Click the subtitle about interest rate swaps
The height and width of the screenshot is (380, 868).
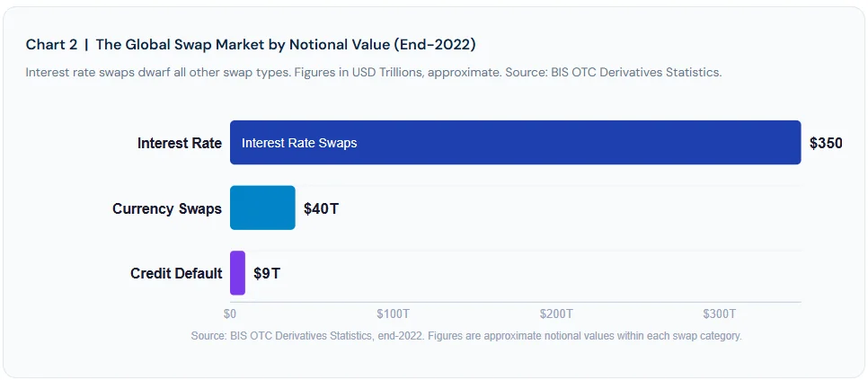[374, 73]
